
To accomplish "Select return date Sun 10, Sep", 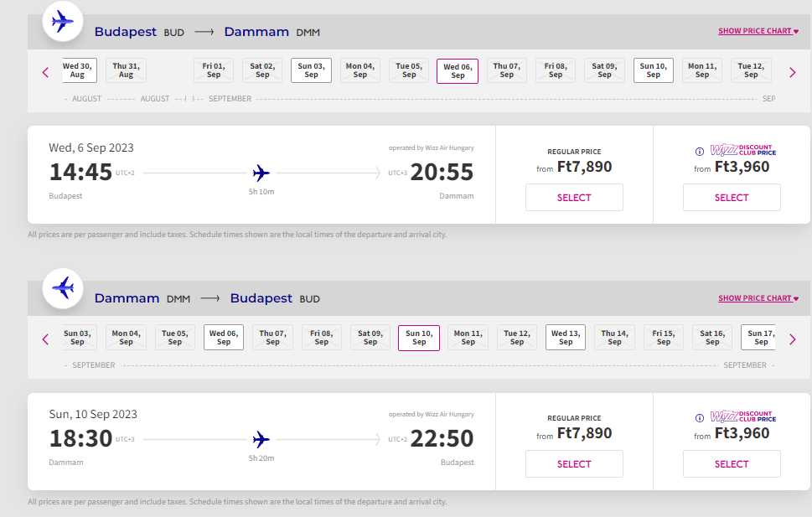I will click(x=419, y=338).
